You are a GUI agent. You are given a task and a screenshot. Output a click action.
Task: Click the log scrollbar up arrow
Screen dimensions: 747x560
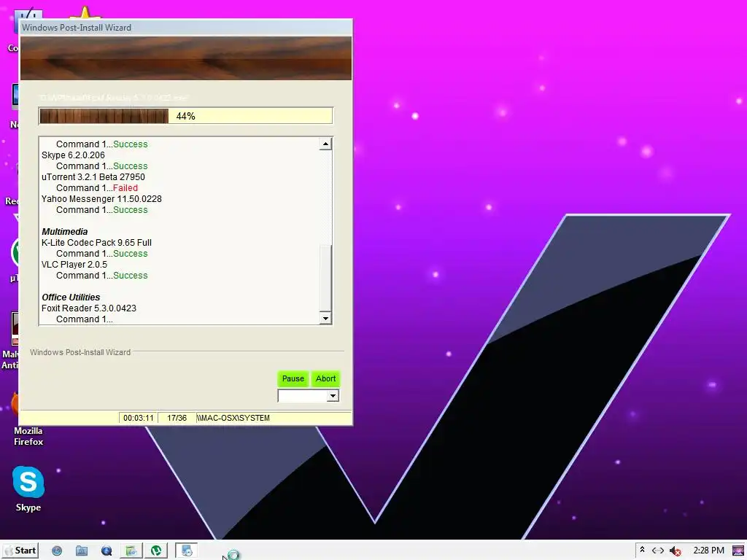[325, 144]
